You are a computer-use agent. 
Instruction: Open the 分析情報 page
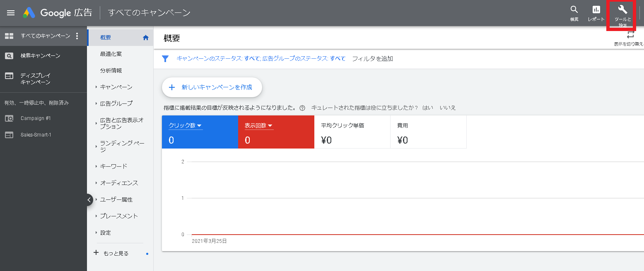[111, 71]
